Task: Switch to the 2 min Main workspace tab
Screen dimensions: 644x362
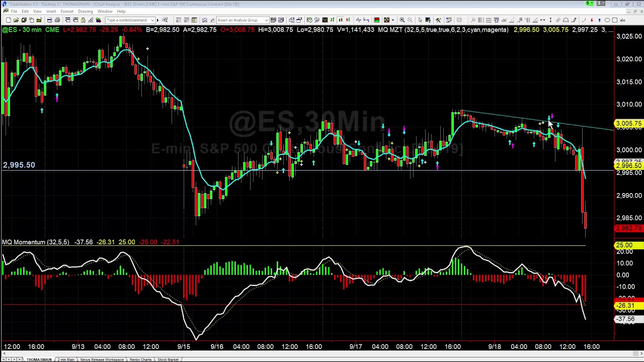Action: click(66, 359)
